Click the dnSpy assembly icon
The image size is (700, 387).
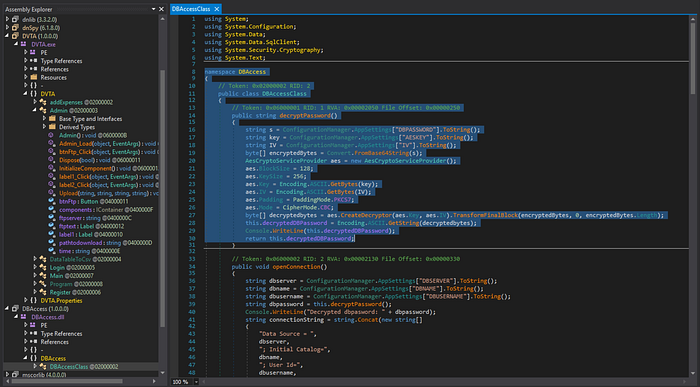pos(15,28)
